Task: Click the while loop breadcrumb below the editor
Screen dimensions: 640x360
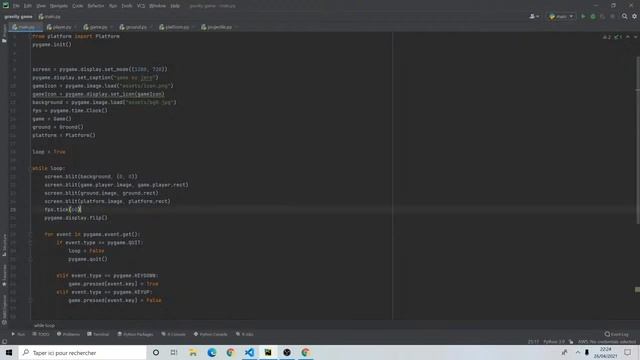Action: coord(44,325)
